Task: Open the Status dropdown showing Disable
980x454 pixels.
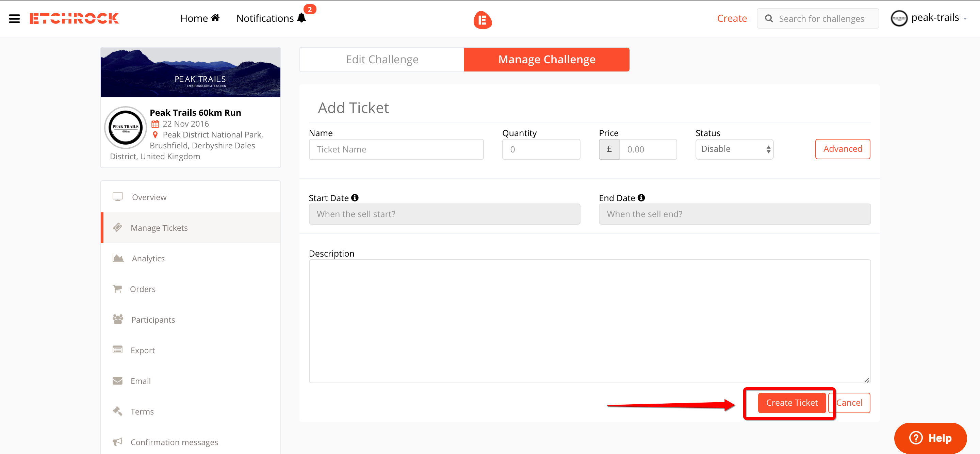Action: pos(734,149)
